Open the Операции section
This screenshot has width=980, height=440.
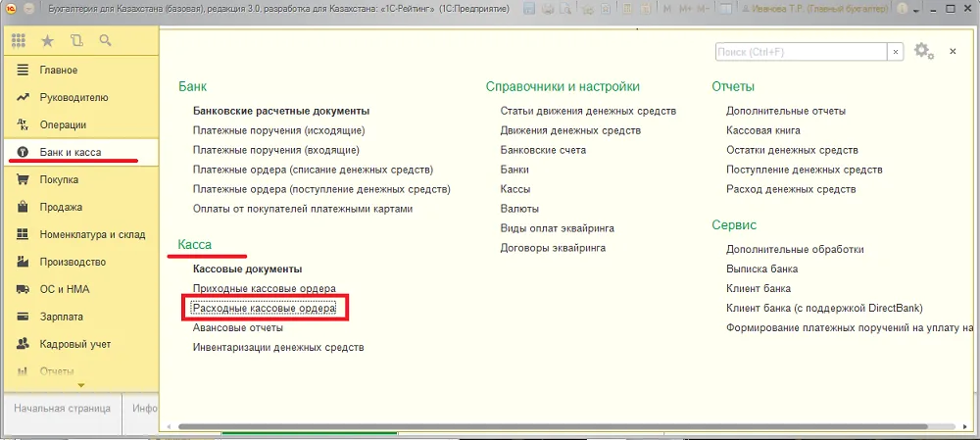pyautogui.click(x=79, y=125)
